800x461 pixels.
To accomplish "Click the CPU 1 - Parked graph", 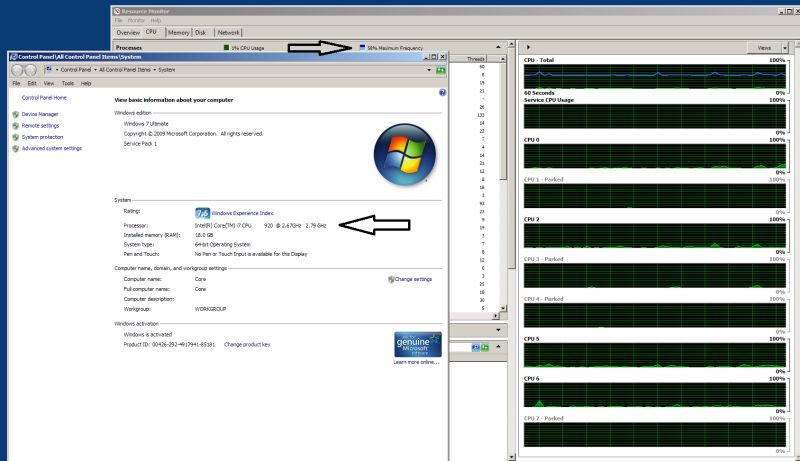I will click(655, 196).
